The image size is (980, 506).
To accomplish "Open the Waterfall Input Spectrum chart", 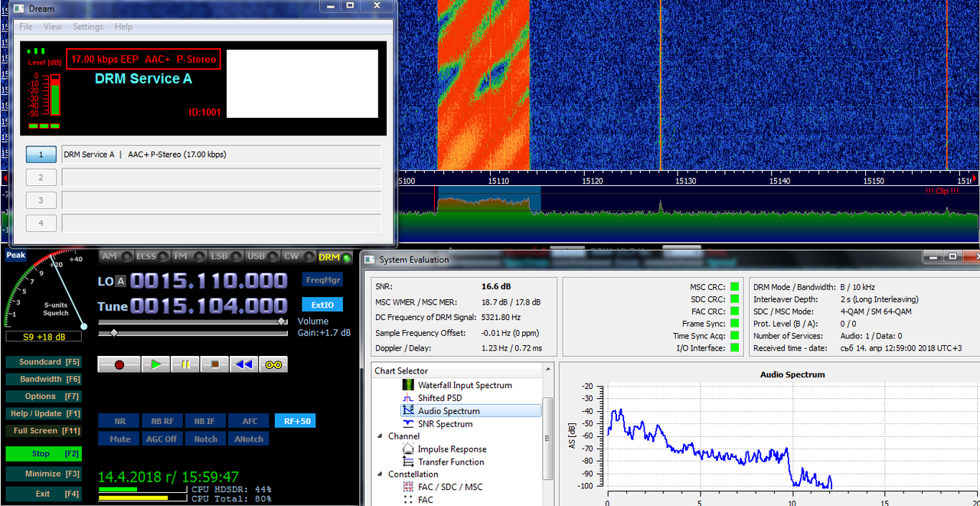I will (465, 385).
